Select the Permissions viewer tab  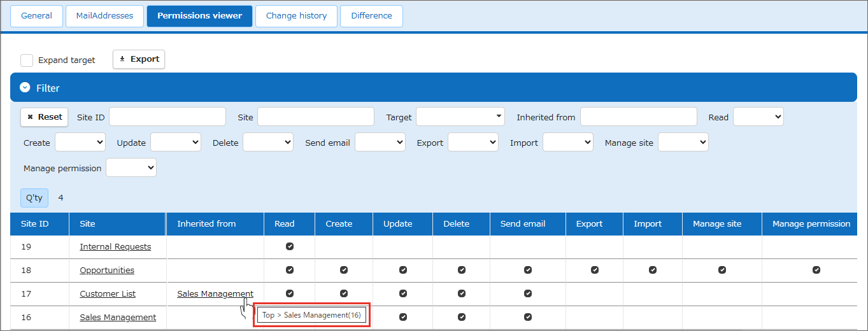[199, 16]
